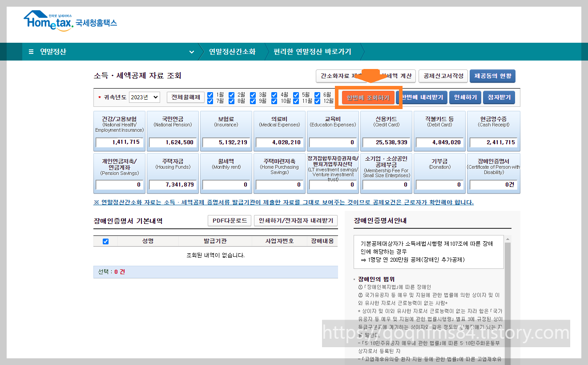Go to 연말정산간소화 breadcrumb item
Screen dimensions: 588x365
[232, 52]
